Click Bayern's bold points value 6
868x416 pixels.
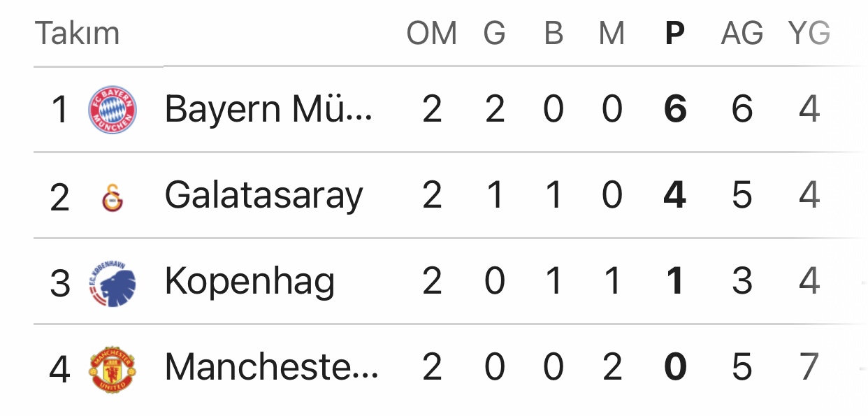point(675,110)
